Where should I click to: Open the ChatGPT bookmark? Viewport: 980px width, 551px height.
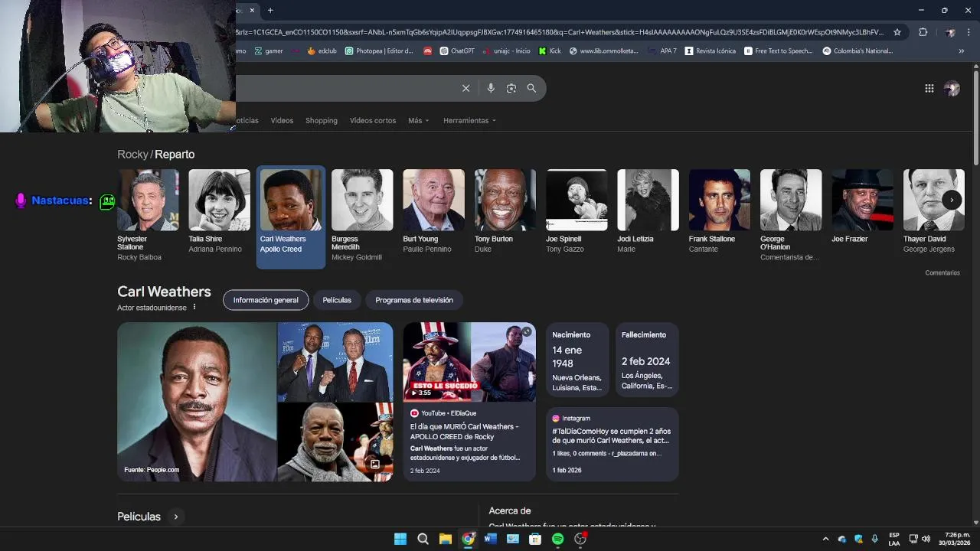[x=457, y=51]
